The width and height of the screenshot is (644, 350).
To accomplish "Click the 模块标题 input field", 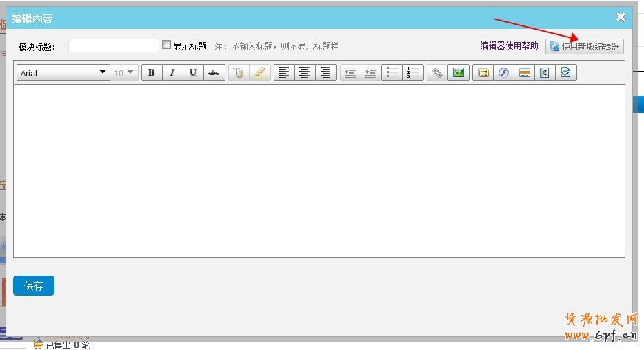I will tap(114, 46).
